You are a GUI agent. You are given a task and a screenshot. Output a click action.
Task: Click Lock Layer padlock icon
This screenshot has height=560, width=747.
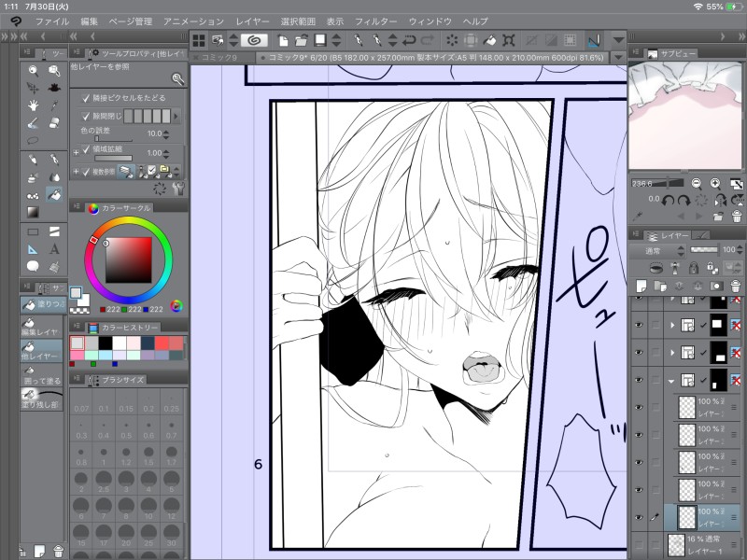coord(693,268)
